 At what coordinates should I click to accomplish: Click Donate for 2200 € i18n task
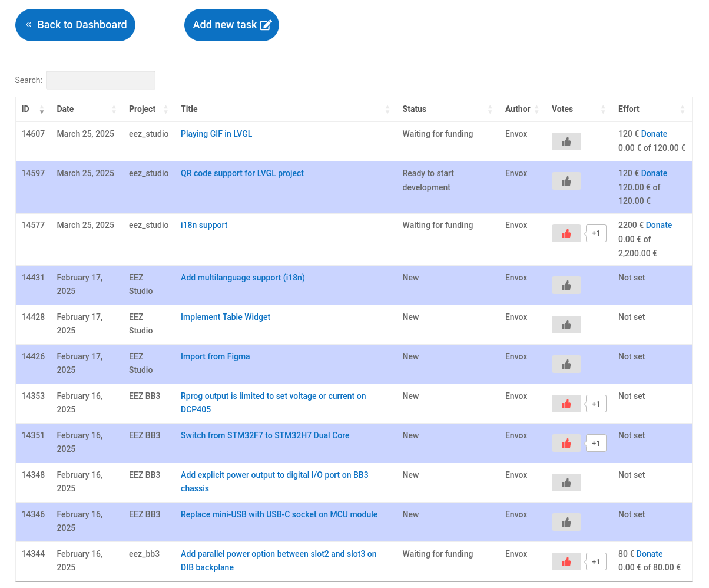pos(659,225)
